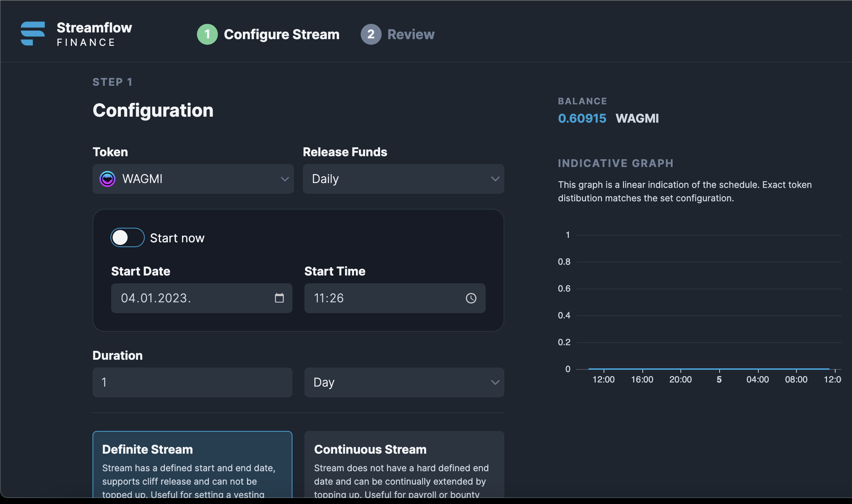Open the Release Funds dropdown set to Daily

click(404, 179)
